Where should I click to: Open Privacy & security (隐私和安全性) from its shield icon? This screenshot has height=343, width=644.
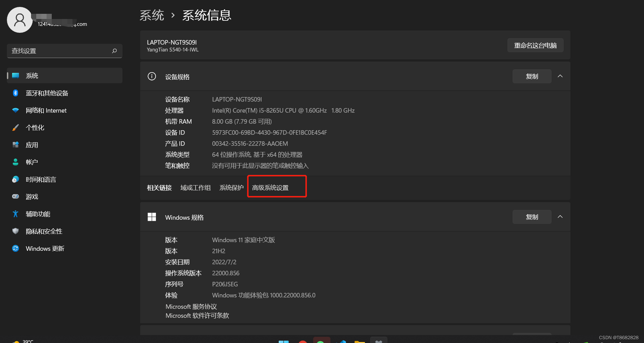coord(16,231)
